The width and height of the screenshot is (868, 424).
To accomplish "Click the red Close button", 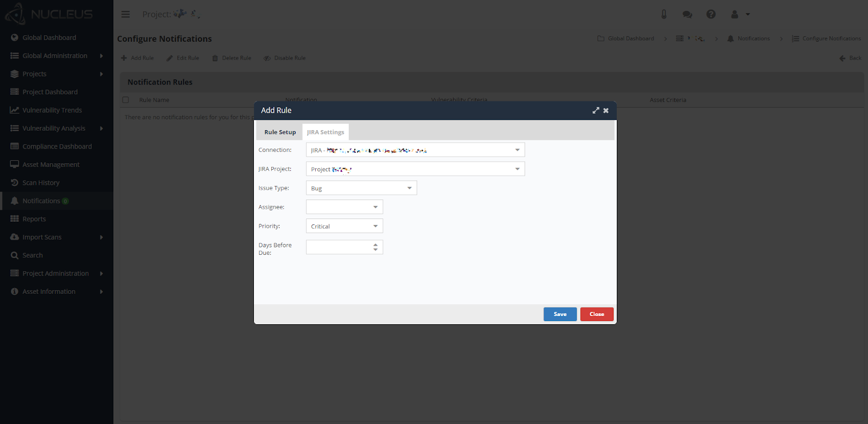I will click(x=597, y=314).
